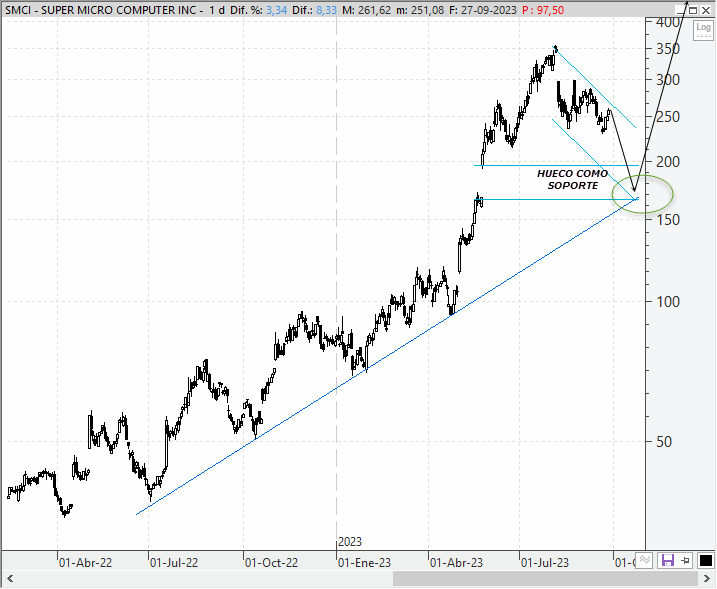The height and width of the screenshot is (589, 717).
Task: Click the 200 price axis label
Action: (x=668, y=161)
